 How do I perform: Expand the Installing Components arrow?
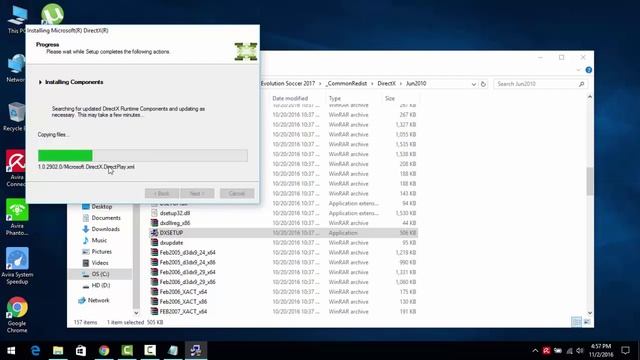(x=40, y=82)
